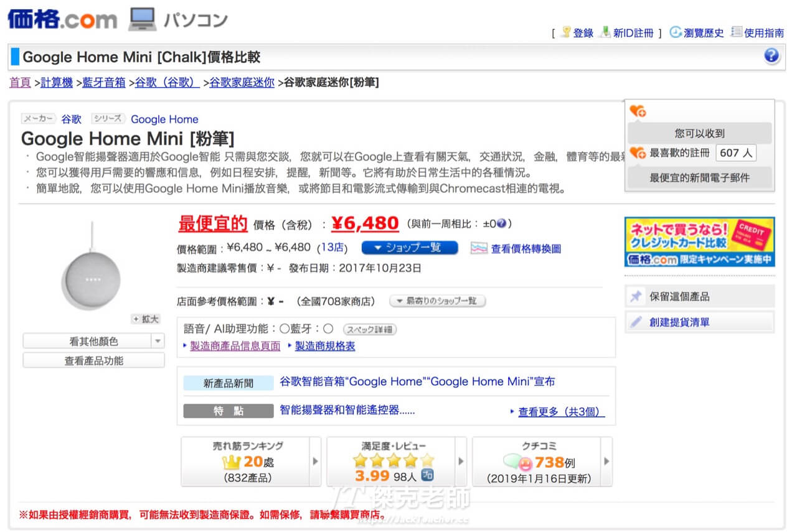
Task: Go to 計算機 breadcrumb
Action: (x=57, y=82)
